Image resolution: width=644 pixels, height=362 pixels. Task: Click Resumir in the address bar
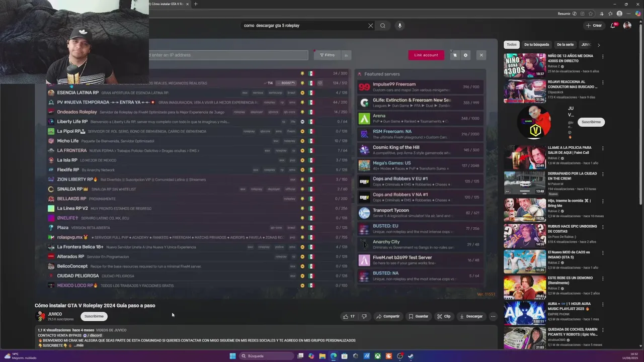[567, 14]
